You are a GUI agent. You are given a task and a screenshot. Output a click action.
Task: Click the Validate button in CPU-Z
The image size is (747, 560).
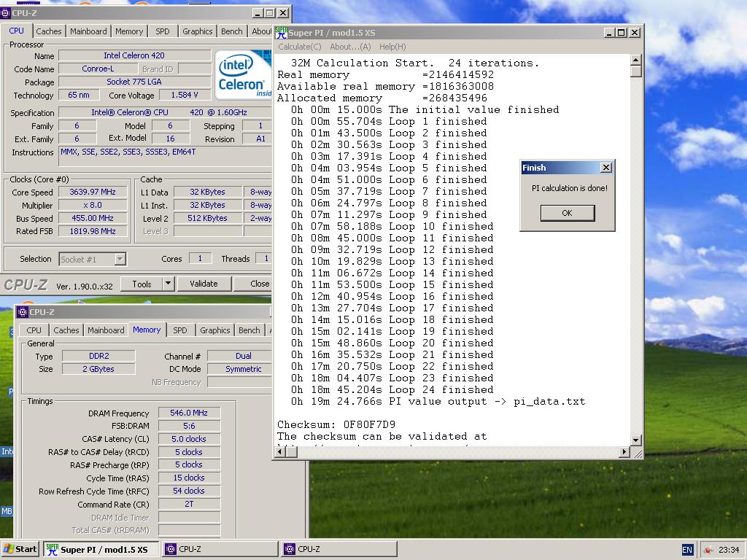pyautogui.click(x=204, y=284)
